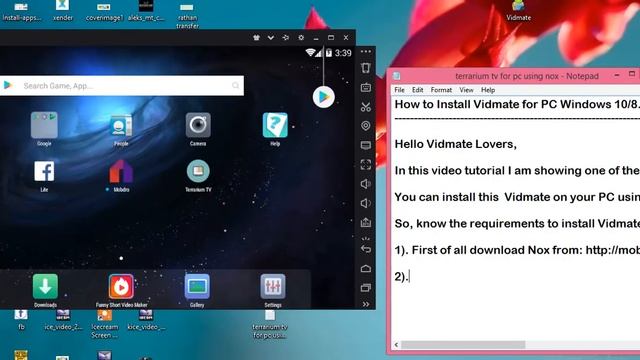
Task: Click the shake/rotate phone icon in sidebar
Action: click(366, 68)
